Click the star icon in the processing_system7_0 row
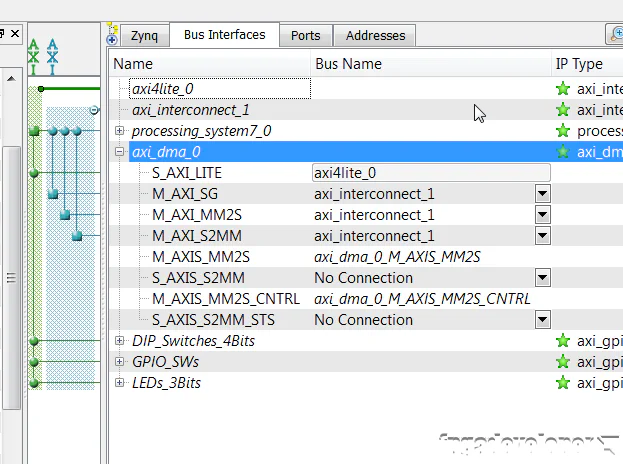623x464 pixels. point(563,131)
